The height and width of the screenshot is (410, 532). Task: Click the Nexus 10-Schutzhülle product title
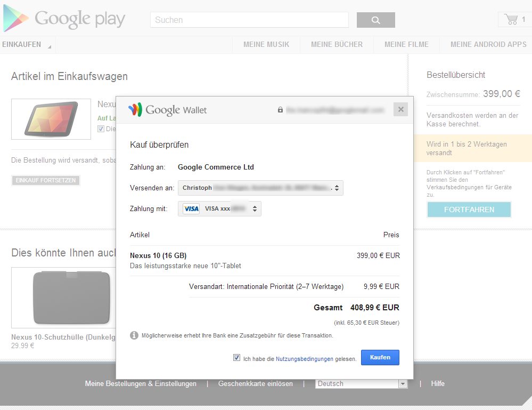click(63, 337)
